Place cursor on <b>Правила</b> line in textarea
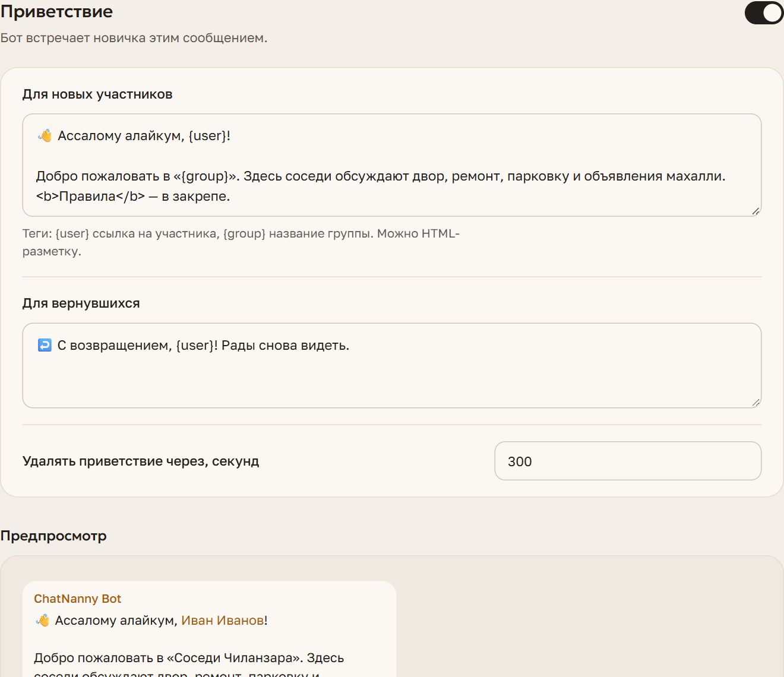Image resolution: width=784 pixels, height=677 pixels. tap(133, 197)
